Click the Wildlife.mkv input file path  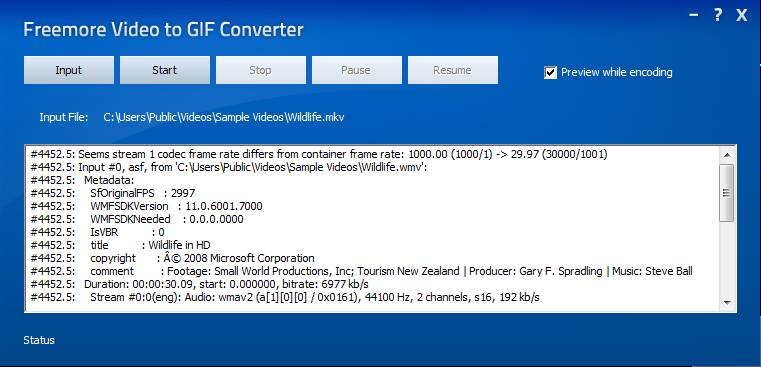click(224, 117)
